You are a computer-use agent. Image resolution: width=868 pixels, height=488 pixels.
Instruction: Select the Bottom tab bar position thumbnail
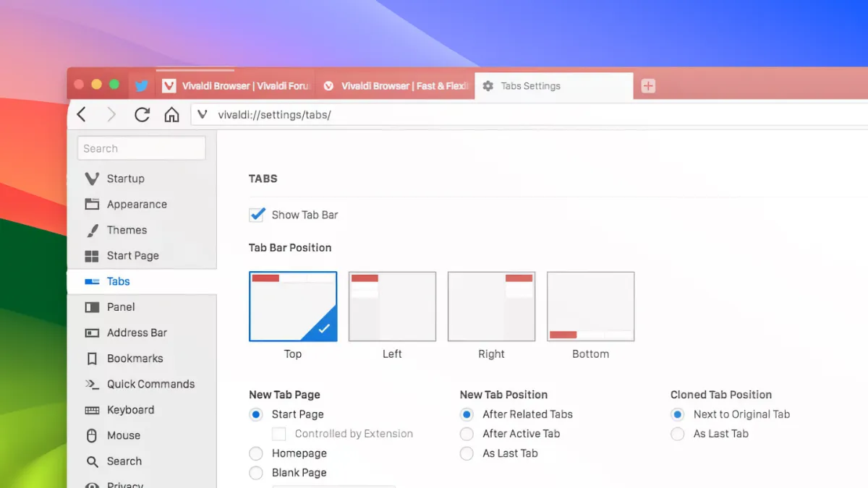pyautogui.click(x=590, y=307)
